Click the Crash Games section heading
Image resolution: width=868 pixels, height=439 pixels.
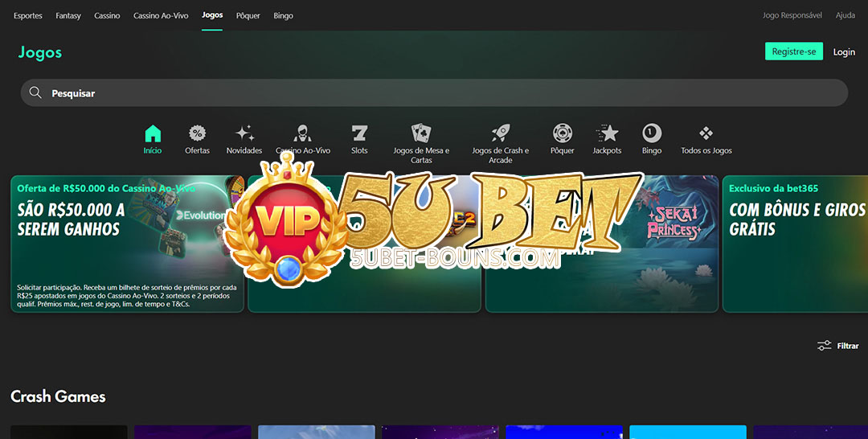point(58,396)
